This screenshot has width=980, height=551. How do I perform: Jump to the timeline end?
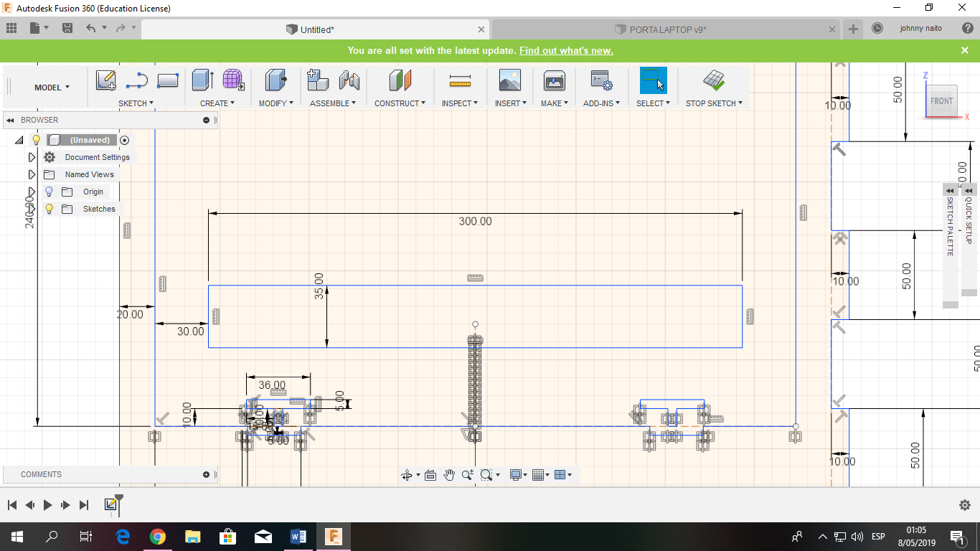(84, 505)
